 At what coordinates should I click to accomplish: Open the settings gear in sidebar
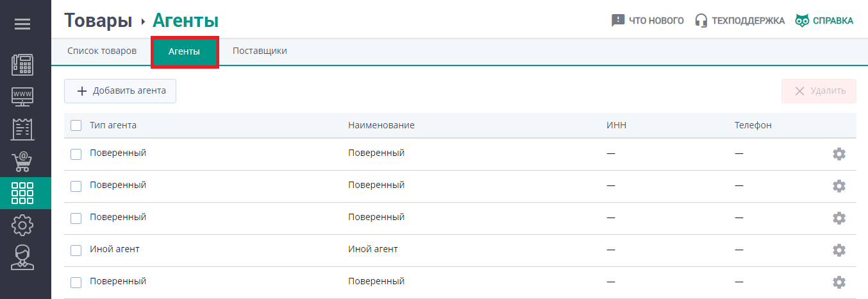point(23,225)
